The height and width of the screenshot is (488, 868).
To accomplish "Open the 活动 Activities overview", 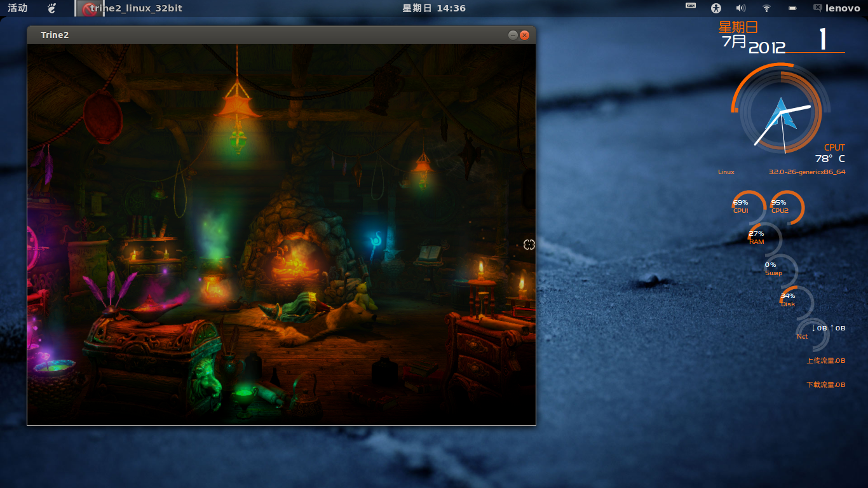I will 17,8.
